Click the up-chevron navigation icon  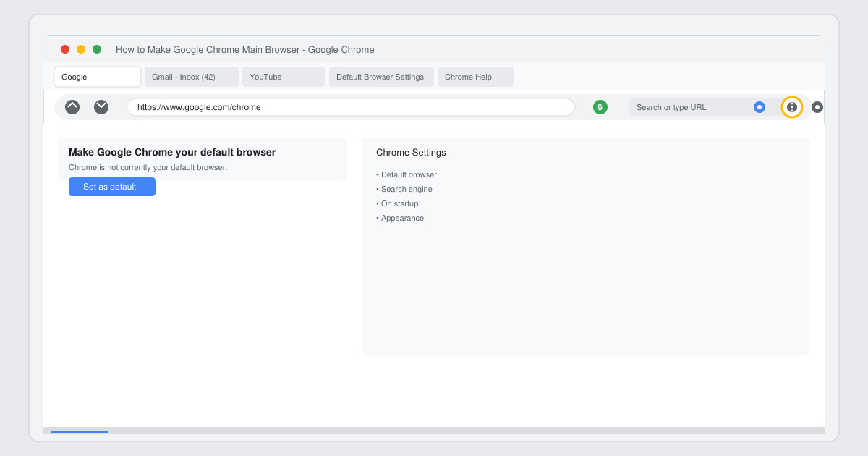[x=72, y=107]
